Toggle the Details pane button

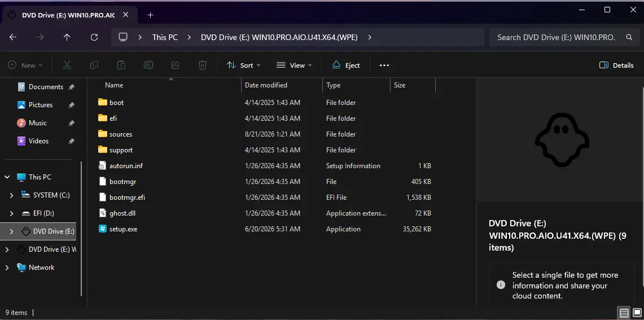click(x=616, y=65)
